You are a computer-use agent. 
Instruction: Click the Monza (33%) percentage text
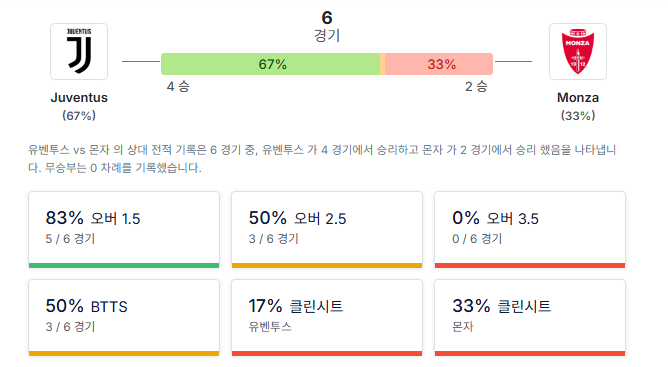coord(578,116)
